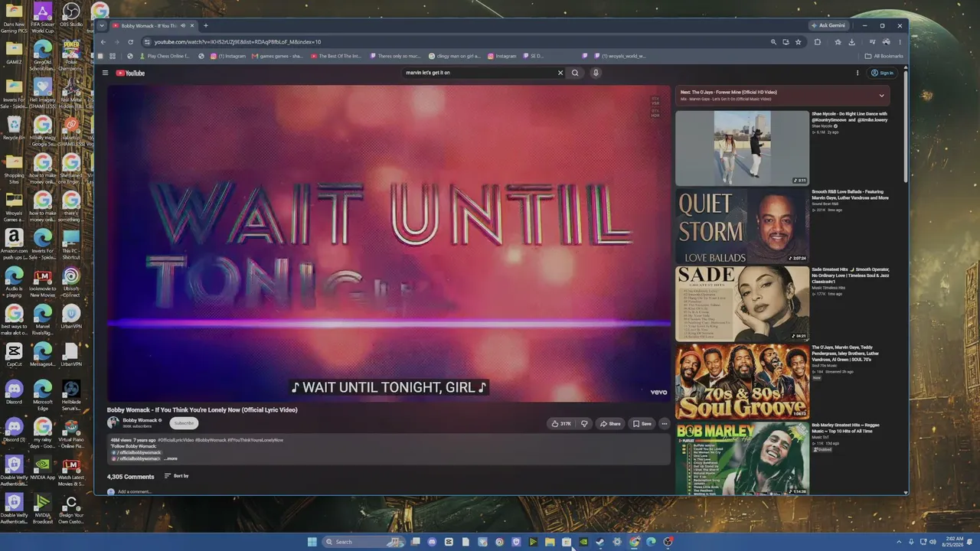Select the NVIDIA App desktop icon

pyautogui.click(x=43, y=468)
